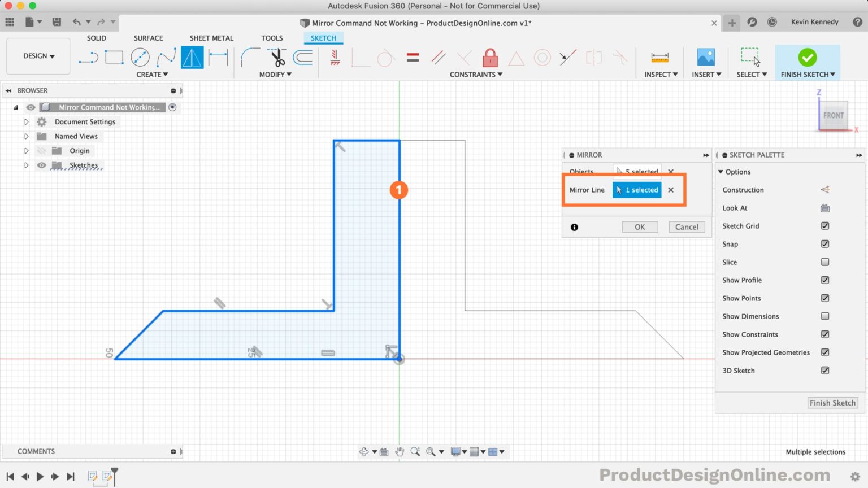The image size is (868, 488).
Task: Click the SURFACE ribbon tab
Action: (148, 38)
